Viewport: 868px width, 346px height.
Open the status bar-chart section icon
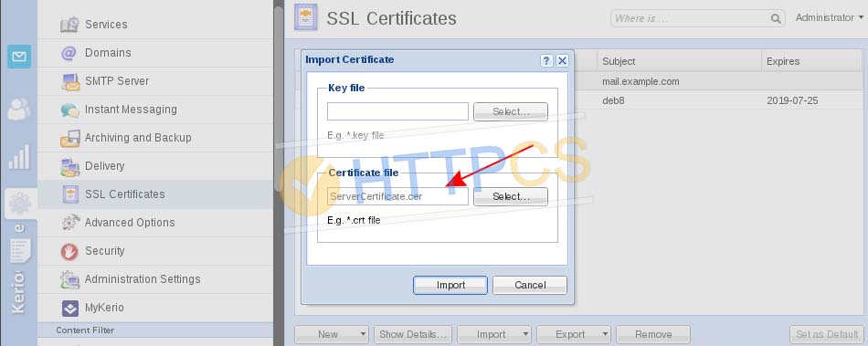(19, 157)
